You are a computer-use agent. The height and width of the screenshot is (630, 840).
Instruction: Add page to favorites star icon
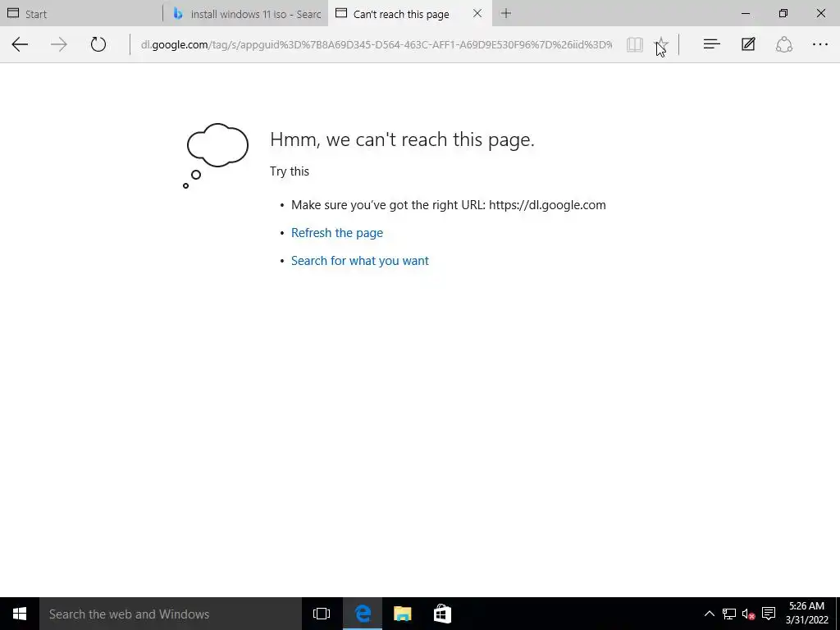tap(662, 44)
